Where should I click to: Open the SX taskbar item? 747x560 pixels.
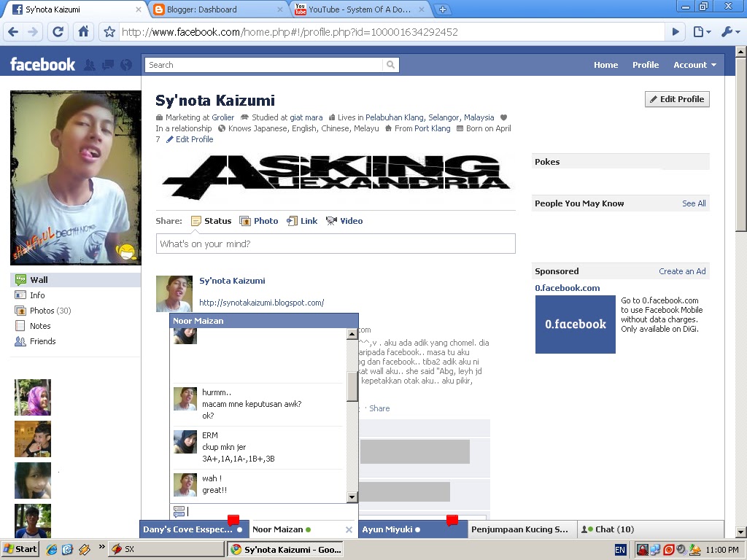pyautogui.click(x=166, y=549)
